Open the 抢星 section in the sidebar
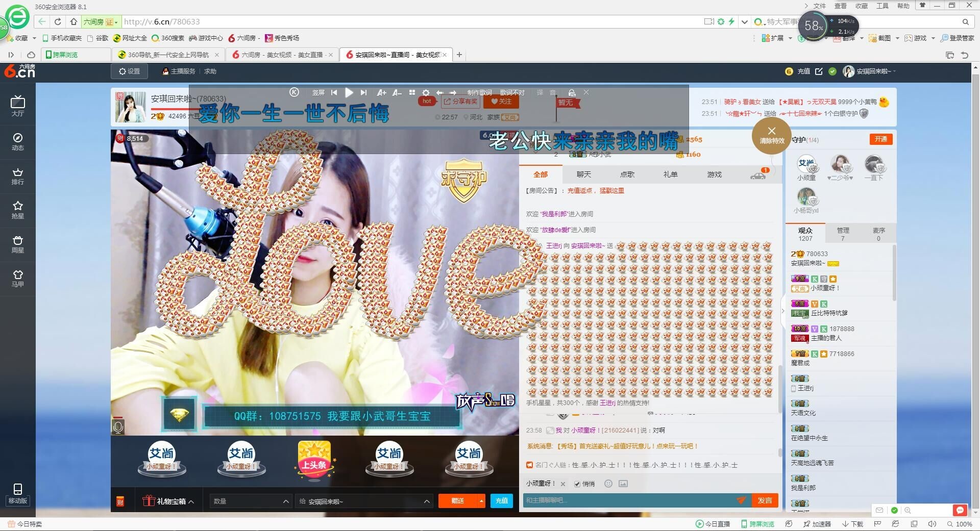 pyautogui.click(x=18, y=210)
